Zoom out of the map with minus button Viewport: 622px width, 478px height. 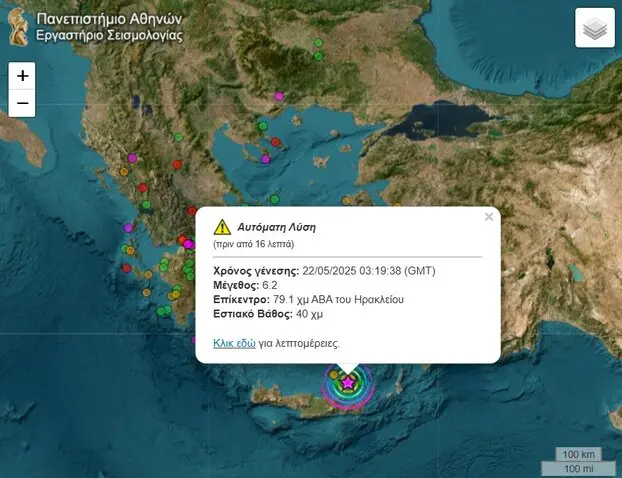(22, 103)
